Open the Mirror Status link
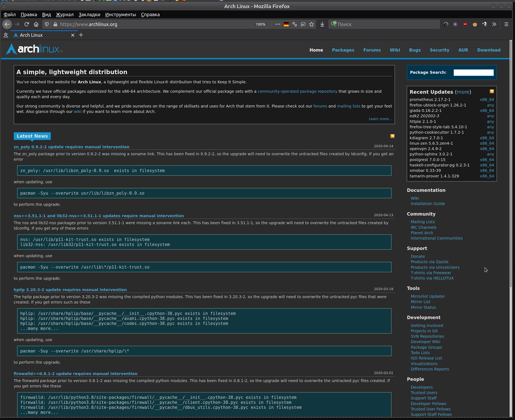The height and width of the screenshot is (420, 515). tap(423, 307)
